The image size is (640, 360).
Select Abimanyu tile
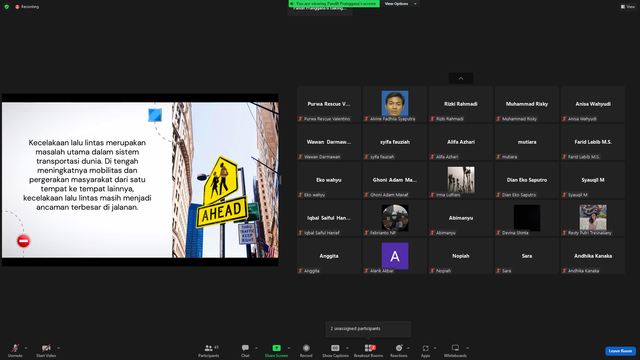(x=461, y=218)
